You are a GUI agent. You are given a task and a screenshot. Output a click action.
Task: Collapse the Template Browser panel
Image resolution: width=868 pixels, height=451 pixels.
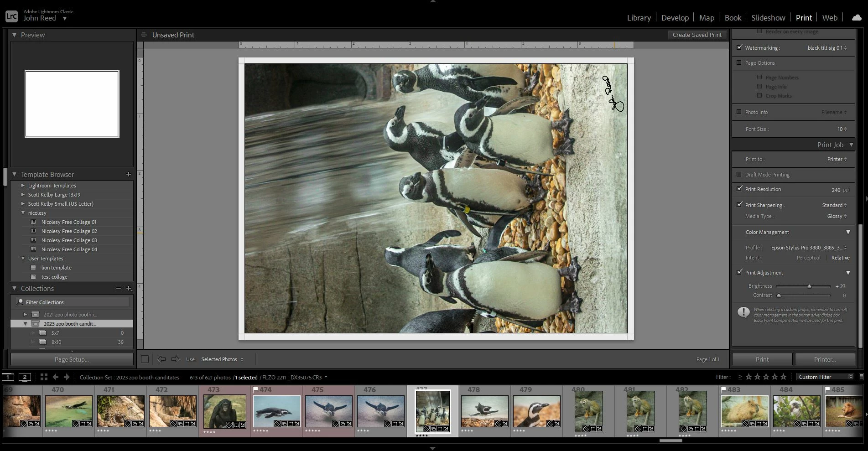coord(14,174)
